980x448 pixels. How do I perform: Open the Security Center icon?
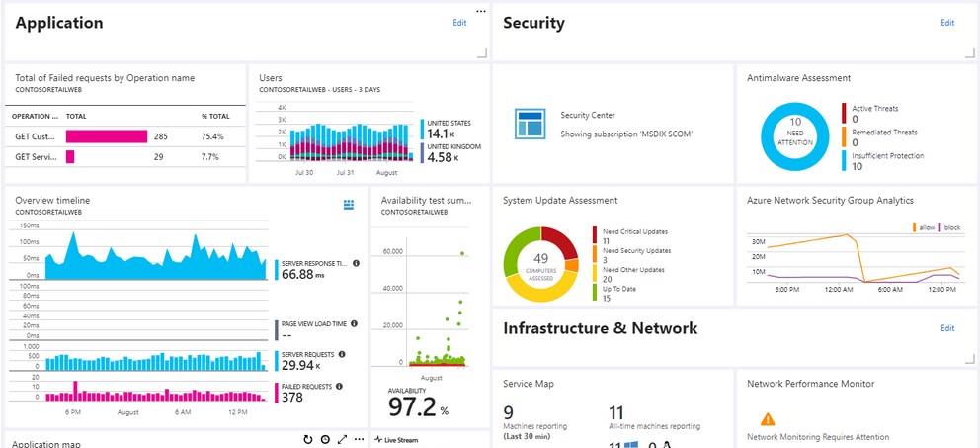(530, 124)
